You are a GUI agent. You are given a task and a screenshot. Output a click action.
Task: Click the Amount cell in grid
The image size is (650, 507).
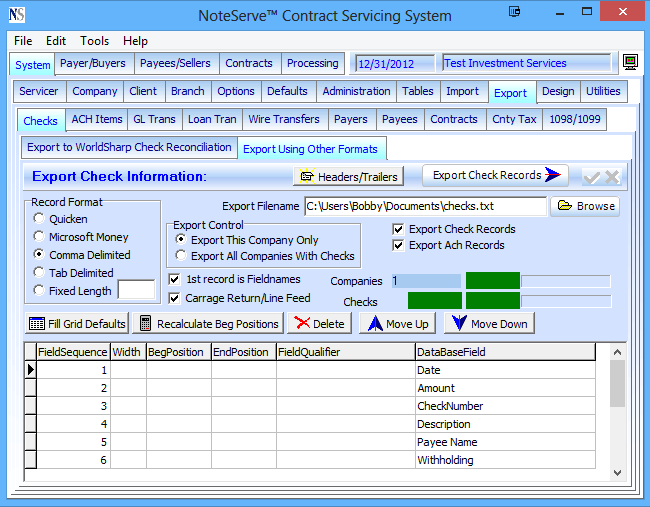505,388
